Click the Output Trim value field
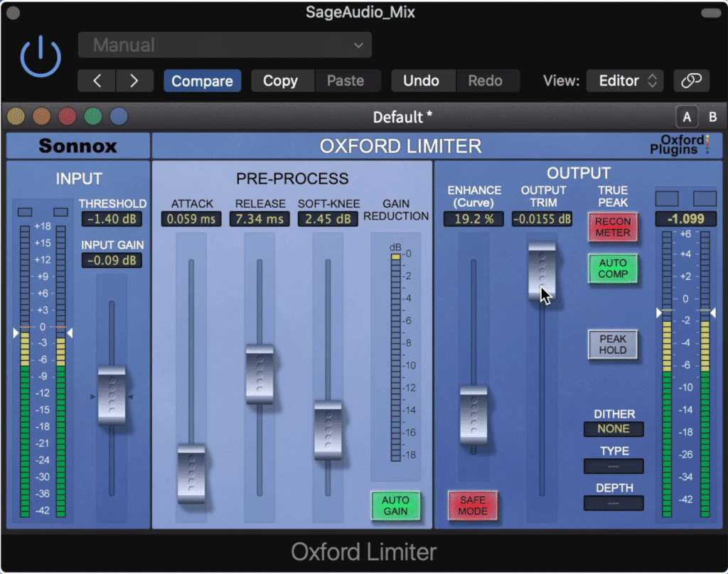This screenshot has width=728, height=574. (x=542, y=219)
